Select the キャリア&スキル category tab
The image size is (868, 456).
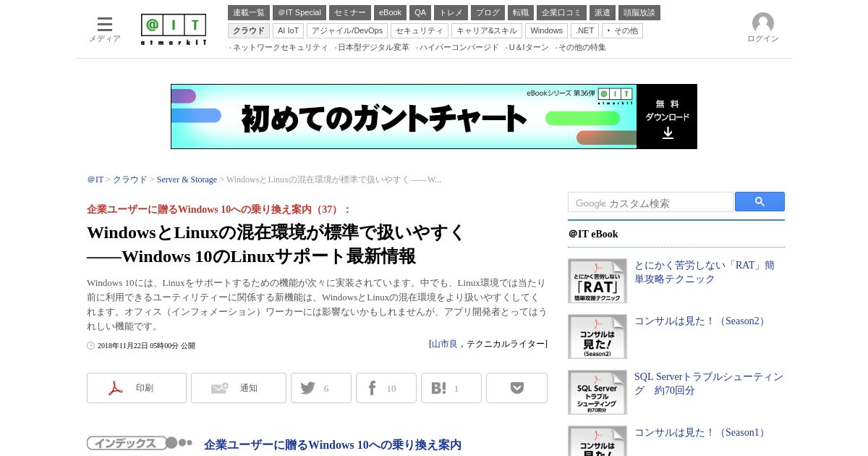pyautogui.click(x=487, y=30)
